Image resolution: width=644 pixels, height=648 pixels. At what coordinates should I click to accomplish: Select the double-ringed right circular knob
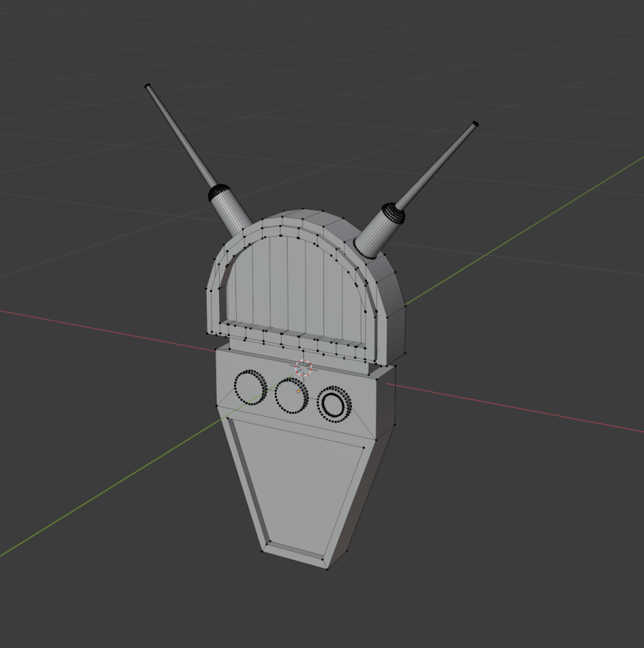tap(334, 404)
